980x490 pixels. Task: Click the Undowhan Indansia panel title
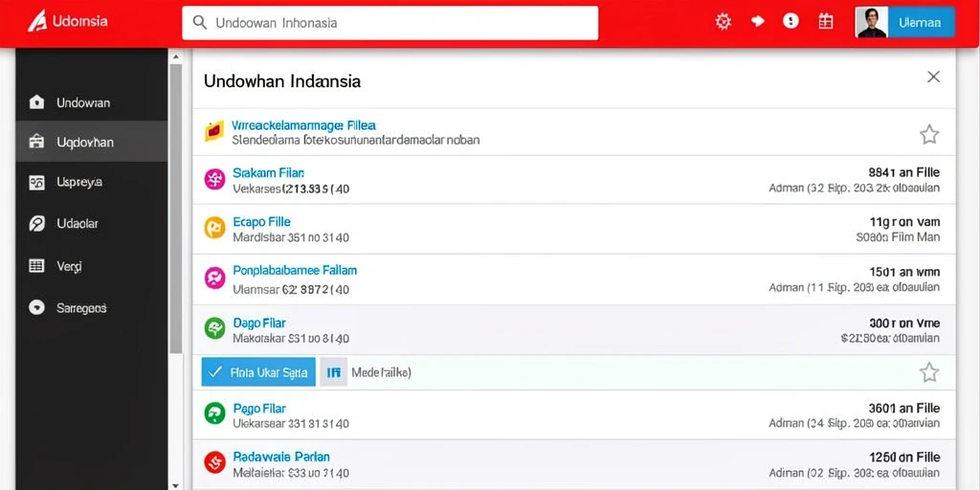(282, 81)
